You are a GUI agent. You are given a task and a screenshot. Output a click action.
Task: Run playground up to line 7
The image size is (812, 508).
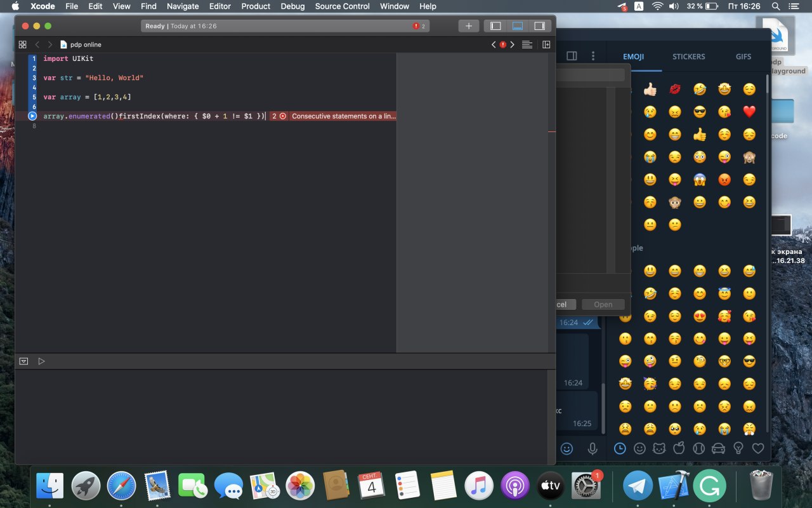(32, 116)
